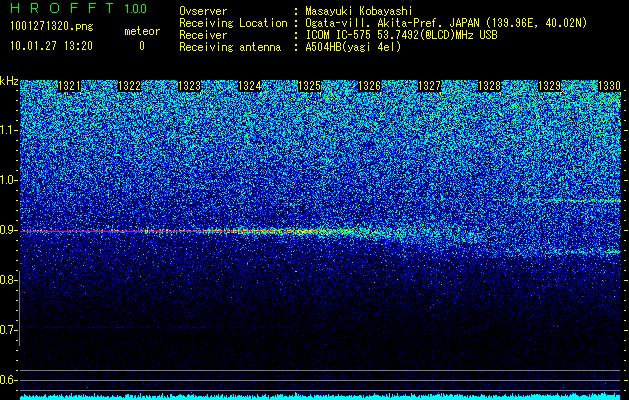Click the ICOM IC-575 receiver text
629x400 pixels.
401,35
